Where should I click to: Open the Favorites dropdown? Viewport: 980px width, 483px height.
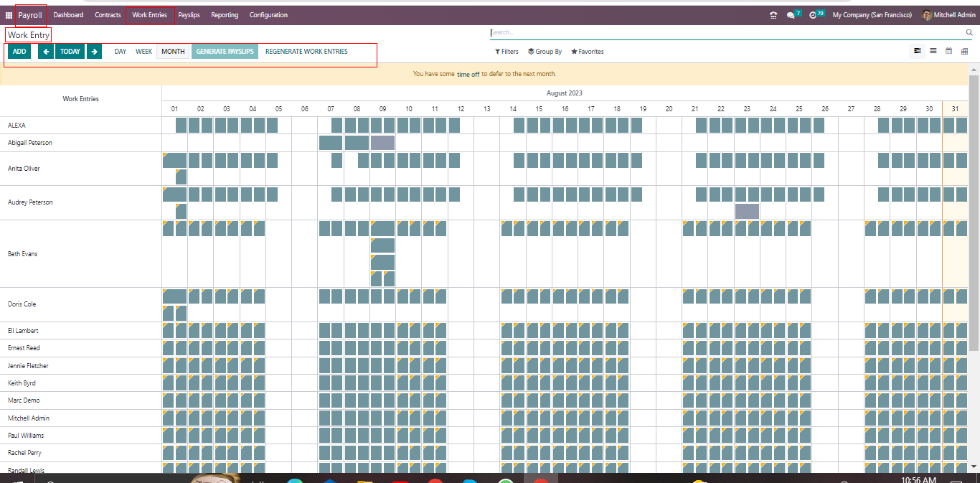(x=588, y=52)
